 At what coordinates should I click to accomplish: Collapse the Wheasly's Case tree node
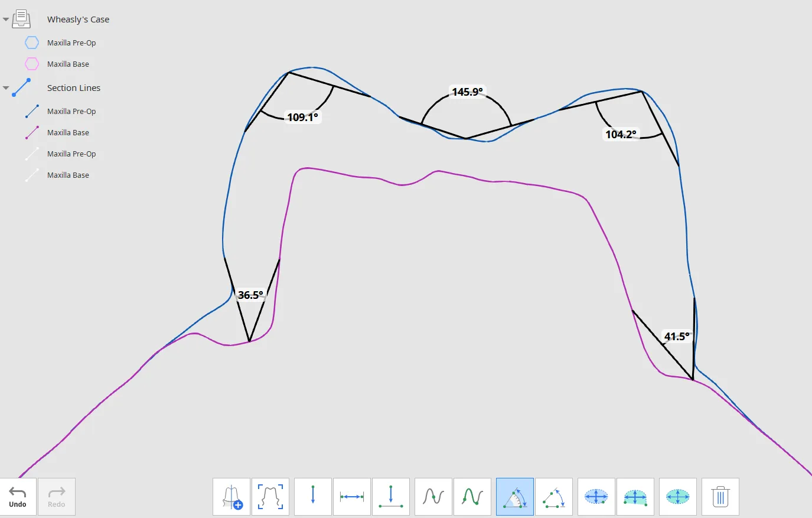6,19
